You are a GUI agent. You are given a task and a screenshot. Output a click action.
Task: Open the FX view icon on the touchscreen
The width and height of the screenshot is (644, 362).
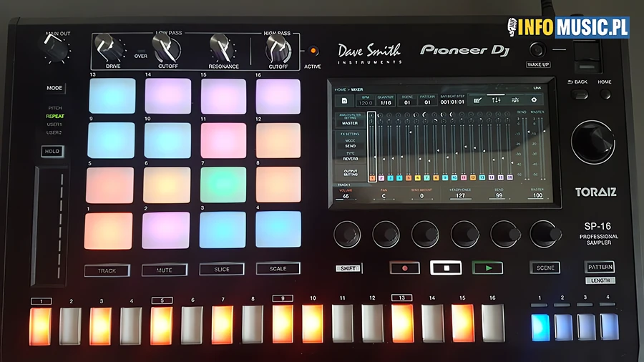point(515,99)
